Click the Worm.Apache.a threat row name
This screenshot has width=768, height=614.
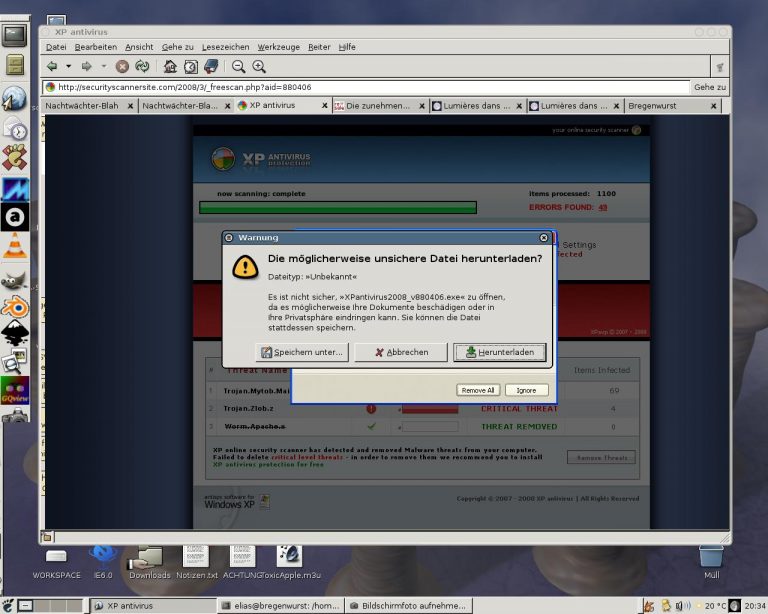255,426
